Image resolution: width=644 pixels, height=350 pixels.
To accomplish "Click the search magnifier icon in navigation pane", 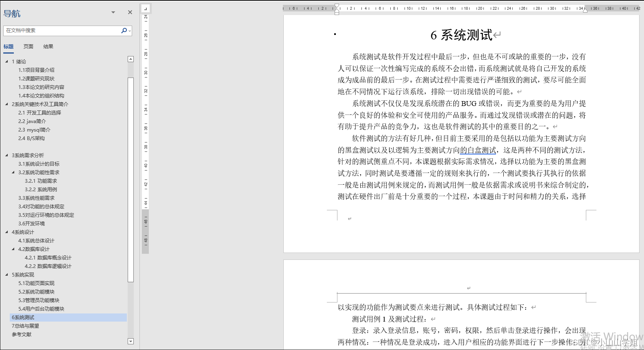I will tap(124, 30).
